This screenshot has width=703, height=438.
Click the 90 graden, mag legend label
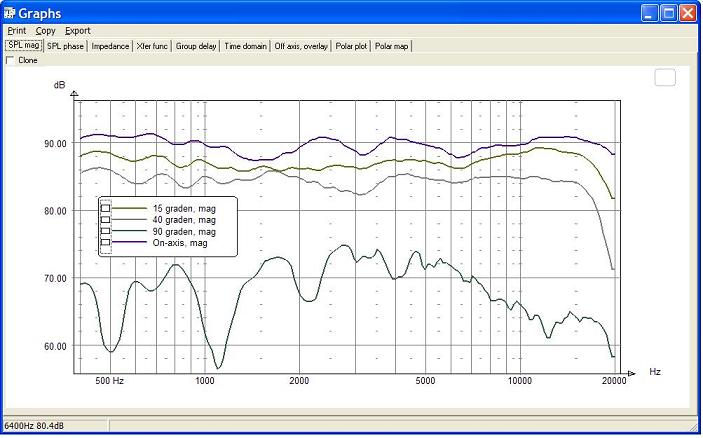coord(184,232)
